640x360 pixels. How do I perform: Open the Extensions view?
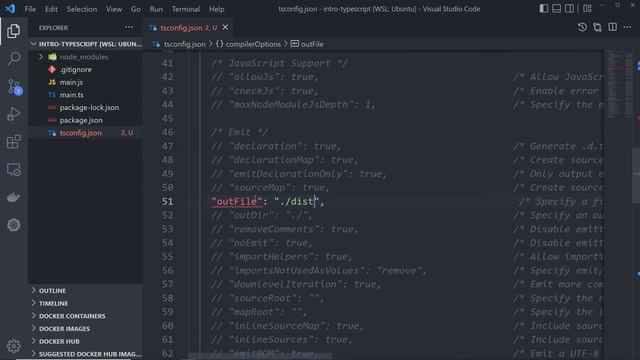coord(13,142)
